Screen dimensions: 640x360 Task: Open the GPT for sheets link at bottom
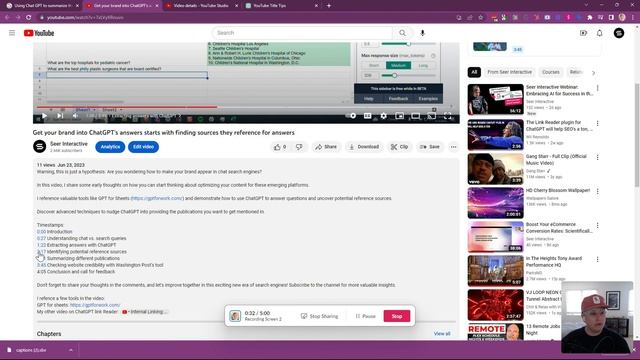pyautogui.click(x=95, y=305)
